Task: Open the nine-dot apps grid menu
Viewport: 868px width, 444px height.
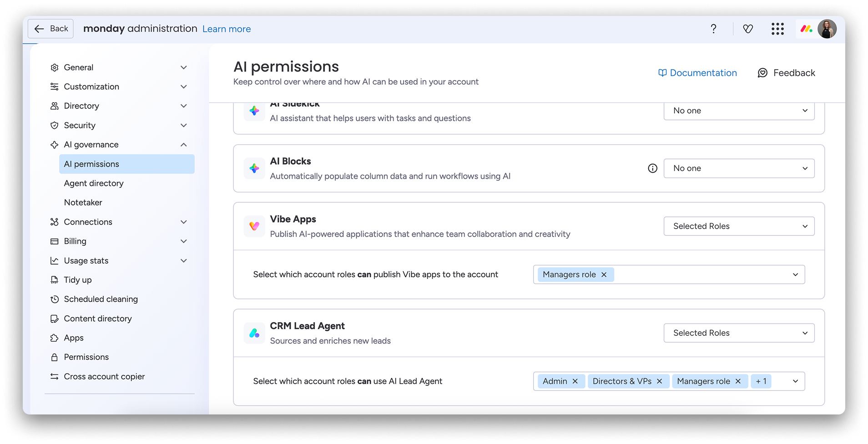Action: pos(777,29)
